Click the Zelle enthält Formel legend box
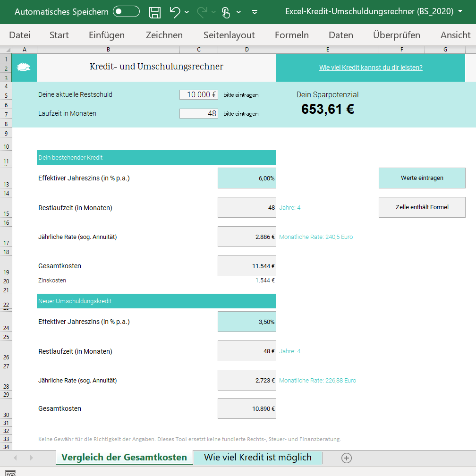Screen dimensions: 476x476 [x=422, y=207]
